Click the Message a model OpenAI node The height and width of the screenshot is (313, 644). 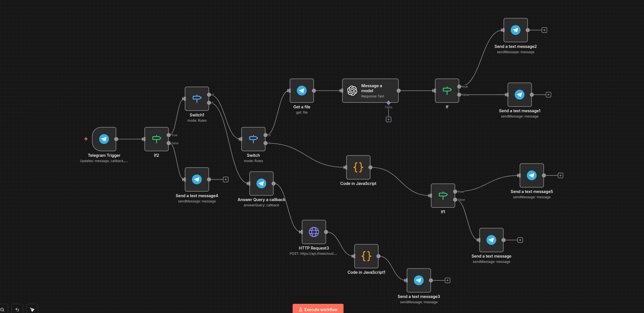tap(370, 91)
